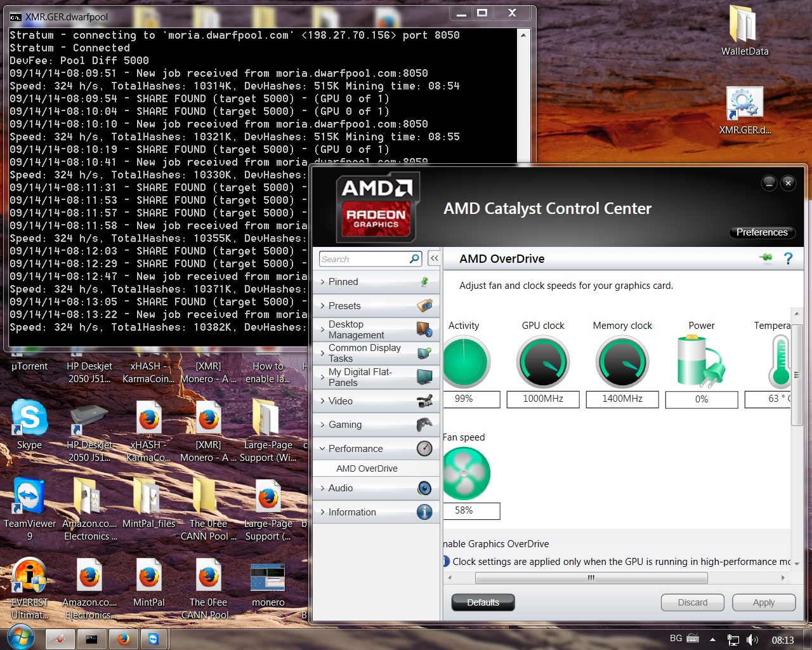Open the help question mark icon
The height and width of the screenshot is (650, 812).
pyautogui.click(x=789, y=258)
